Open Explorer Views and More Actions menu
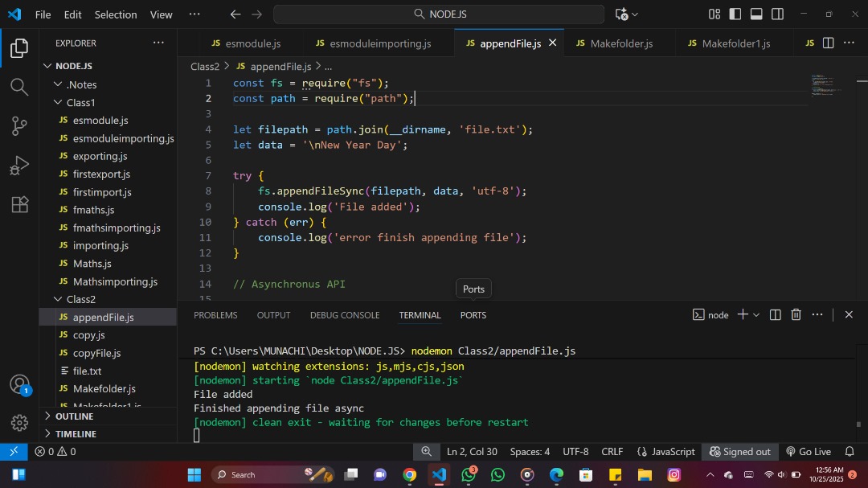The height and width of the screenshot is (488, 868). point(158,43)
